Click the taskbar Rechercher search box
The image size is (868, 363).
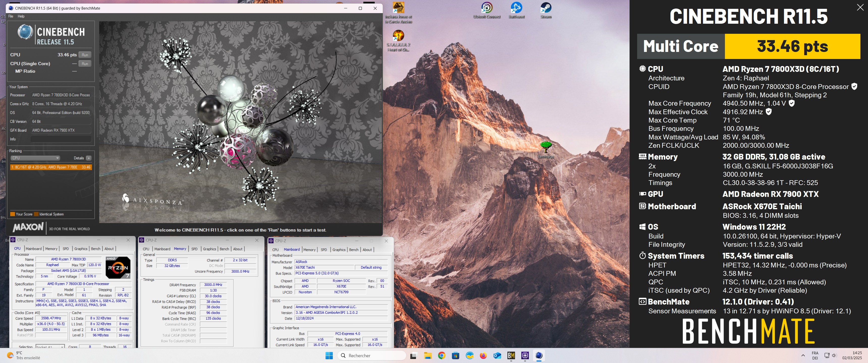(372, 355)
